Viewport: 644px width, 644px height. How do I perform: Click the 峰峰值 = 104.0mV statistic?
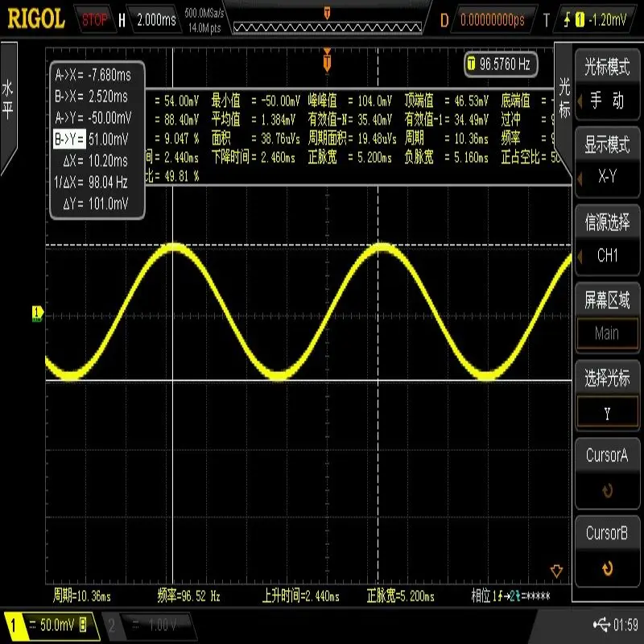(350, 101)
